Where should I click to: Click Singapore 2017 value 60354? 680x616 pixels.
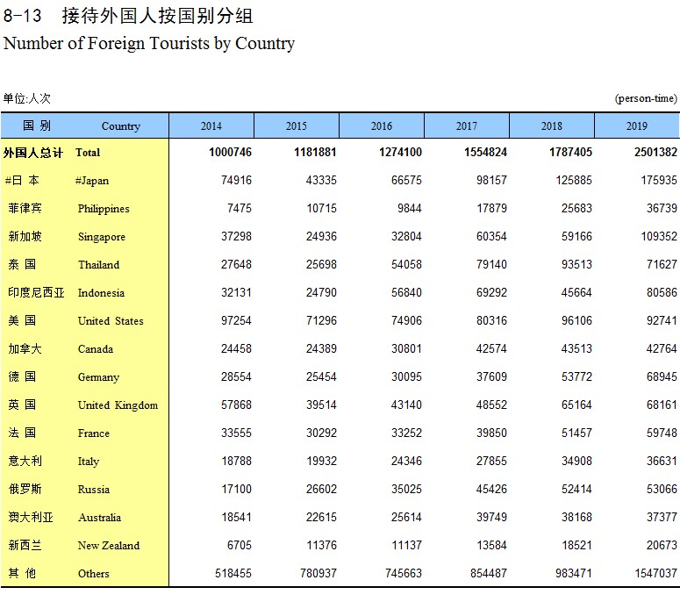[x=491, y=236]
